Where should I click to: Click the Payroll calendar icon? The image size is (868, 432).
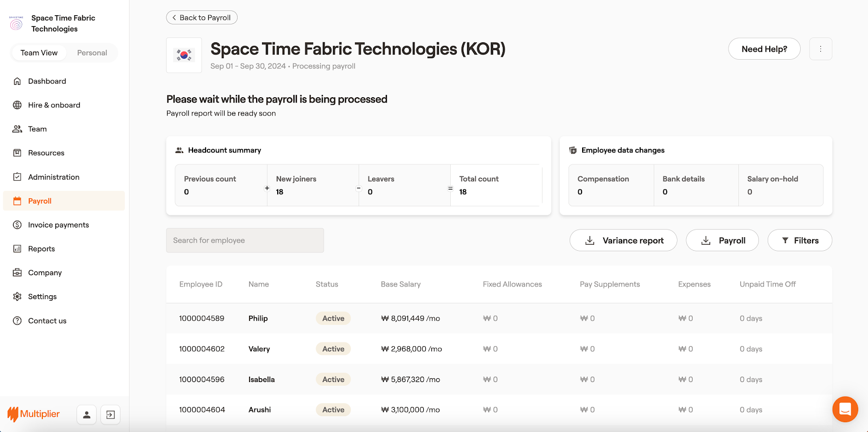[x=17, y=201]
